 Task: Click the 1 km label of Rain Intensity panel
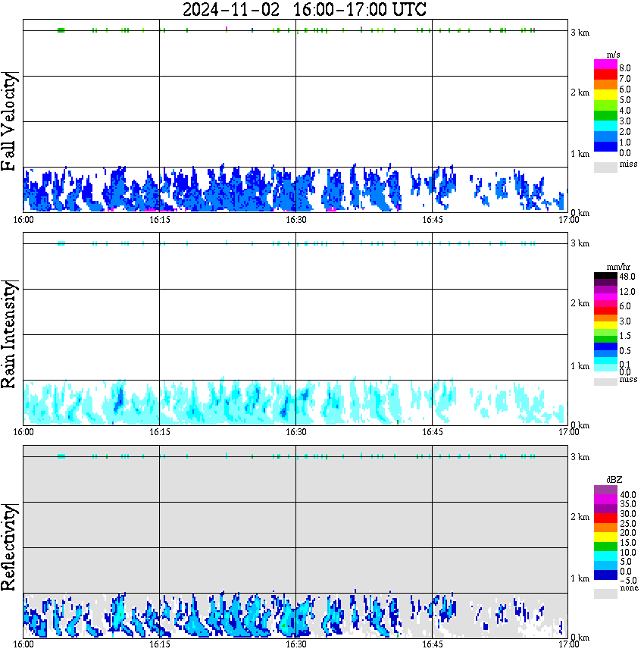(x=580, y=366)
